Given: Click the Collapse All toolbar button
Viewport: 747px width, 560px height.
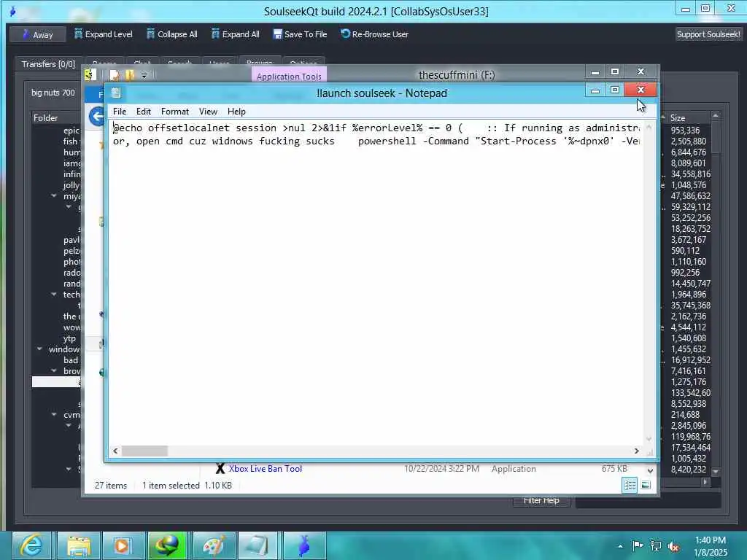Looking at the screenshot, I should tap(172, 34).
